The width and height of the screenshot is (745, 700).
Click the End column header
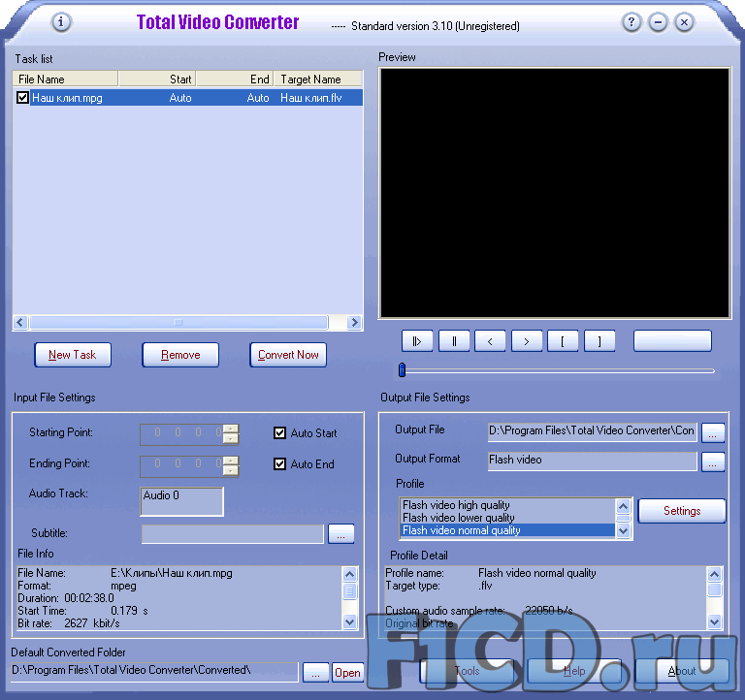235,79
